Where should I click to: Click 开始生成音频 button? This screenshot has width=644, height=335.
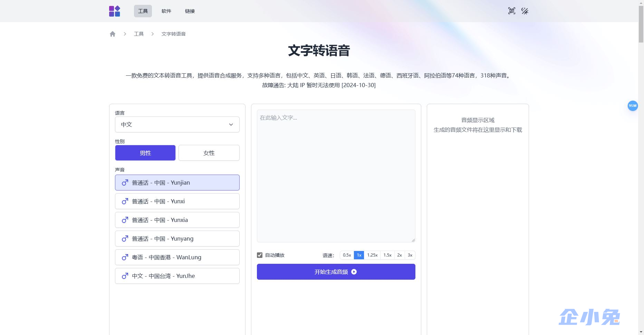click(x=336, y=272)
